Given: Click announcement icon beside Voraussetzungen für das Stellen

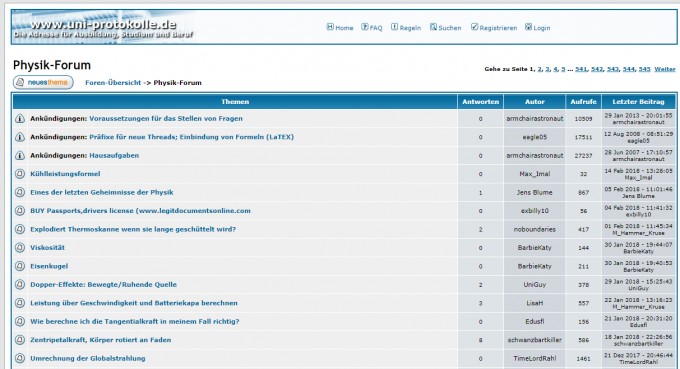Looking at the screenshot, I should click(x=20, y=118).
